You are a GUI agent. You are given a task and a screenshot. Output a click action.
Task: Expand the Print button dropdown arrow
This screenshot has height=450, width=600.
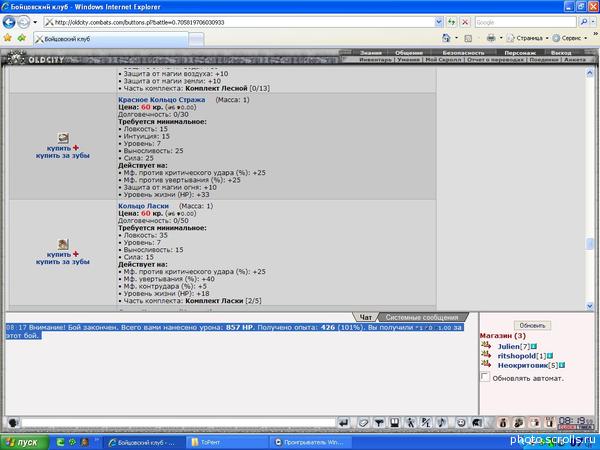click(x=501, y=38)
